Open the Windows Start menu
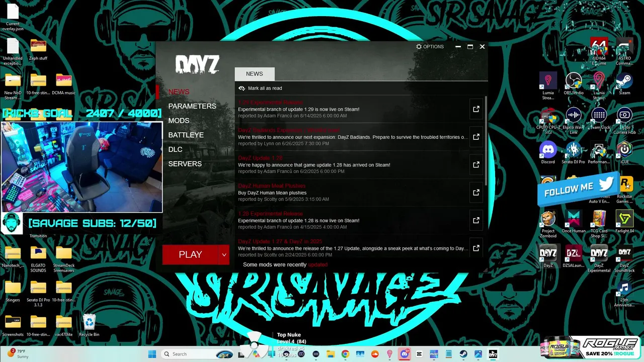644x362 pixels. pyautogui.click(x=152, y=354)
